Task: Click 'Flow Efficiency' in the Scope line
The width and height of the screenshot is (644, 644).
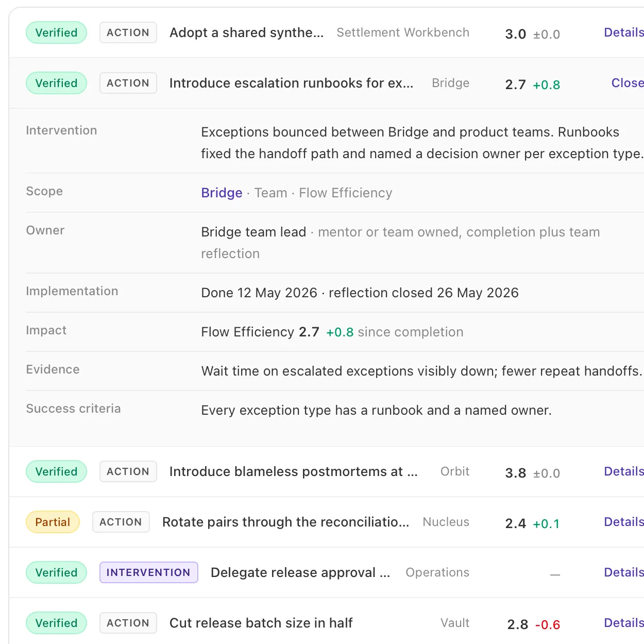Action: pos(346,193)
